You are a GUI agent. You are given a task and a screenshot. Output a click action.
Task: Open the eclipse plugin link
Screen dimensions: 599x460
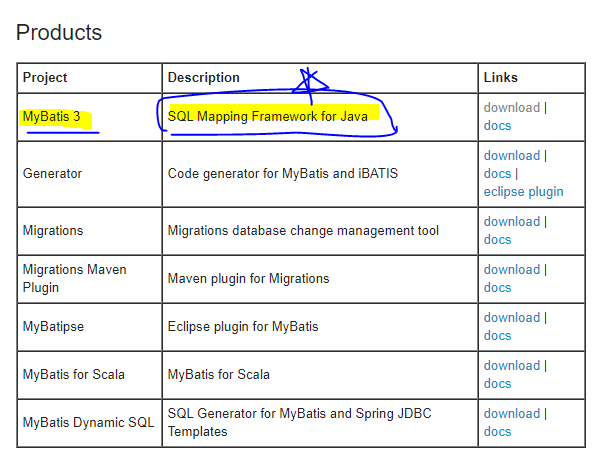click(x=523, y=192)
